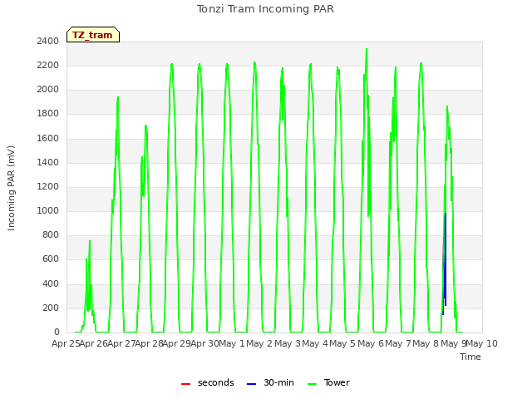Screen dimensions: 532x399
Task: Click the 1200 y-axis tick label
Action: click(48, 186)
